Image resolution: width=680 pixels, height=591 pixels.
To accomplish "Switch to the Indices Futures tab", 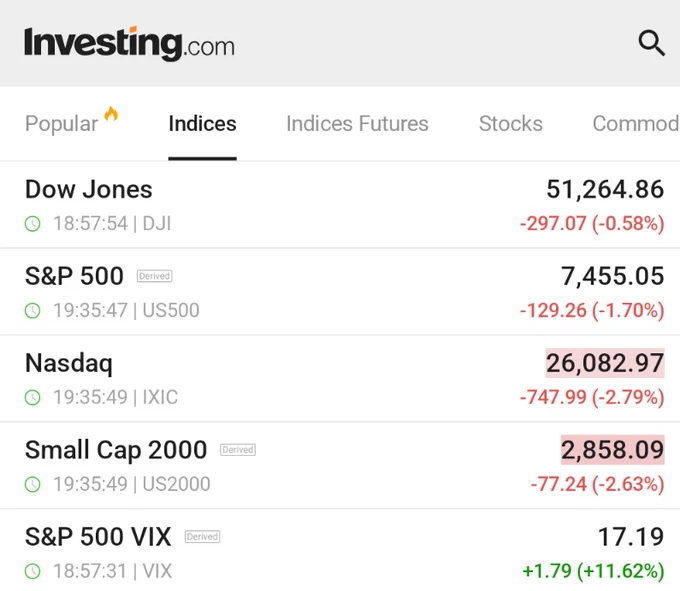I will (x=357, y=124).
